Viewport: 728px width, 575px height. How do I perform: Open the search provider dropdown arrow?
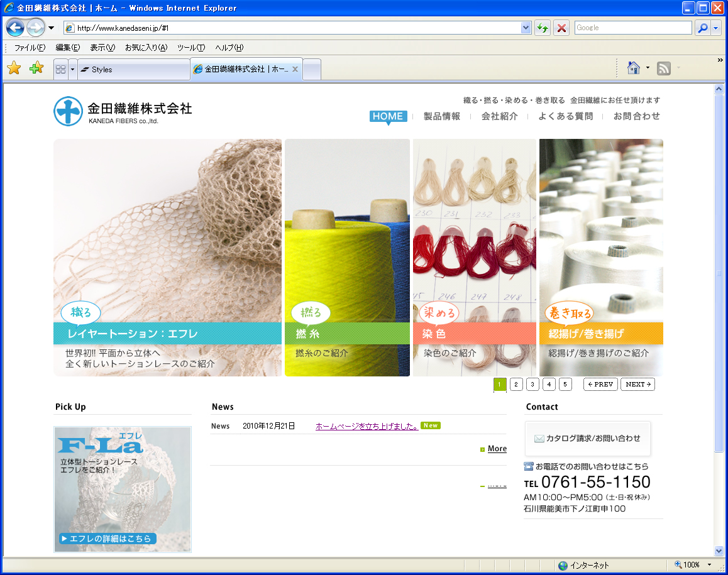[x=716, y=28]
